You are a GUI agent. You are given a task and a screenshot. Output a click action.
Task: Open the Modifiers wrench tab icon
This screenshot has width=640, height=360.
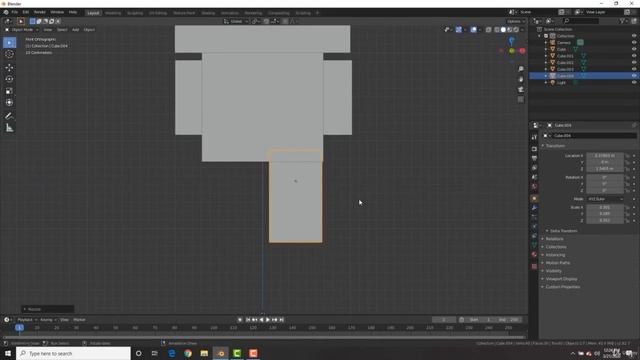[534, 208]
